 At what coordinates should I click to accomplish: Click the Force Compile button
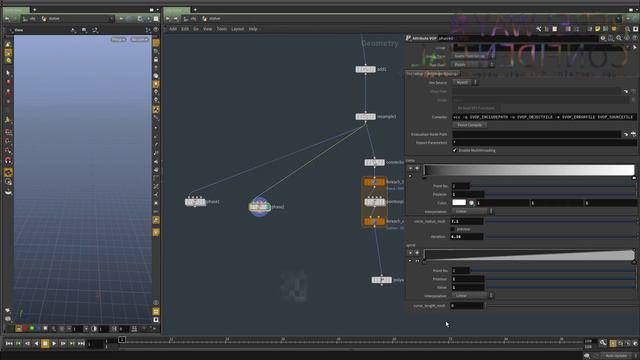tap(469, 125)
